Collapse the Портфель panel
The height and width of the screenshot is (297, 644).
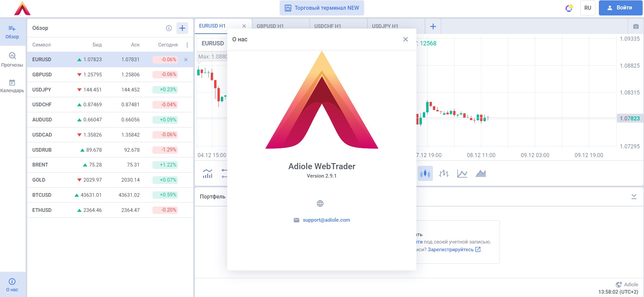click(x=634, y=196)
